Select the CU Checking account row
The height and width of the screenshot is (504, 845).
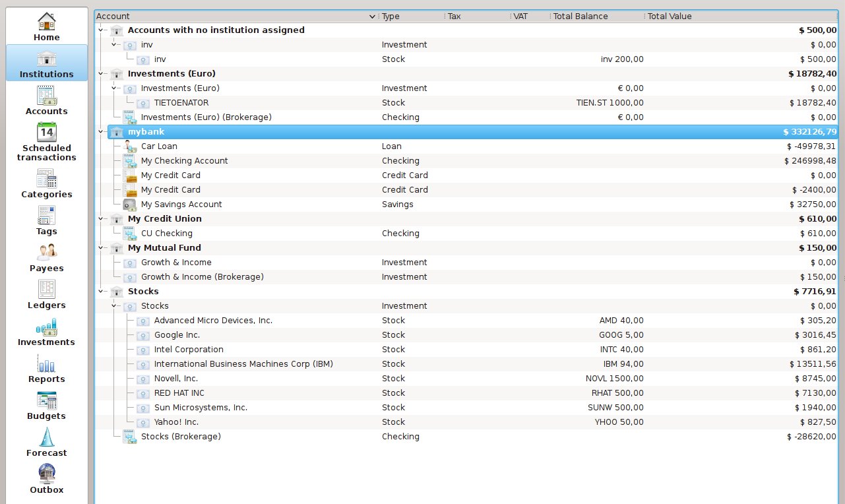coord(466,234)
